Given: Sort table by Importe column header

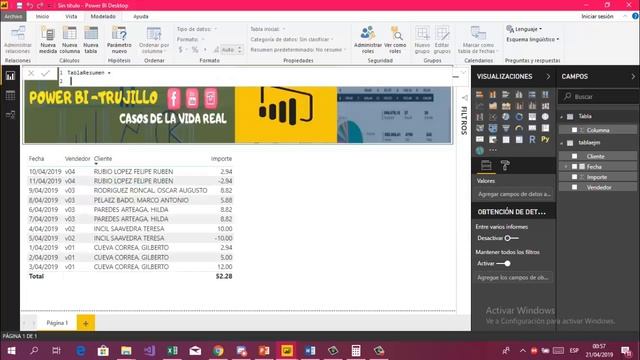Looking at the screenshot, I should tap(221, 158).
